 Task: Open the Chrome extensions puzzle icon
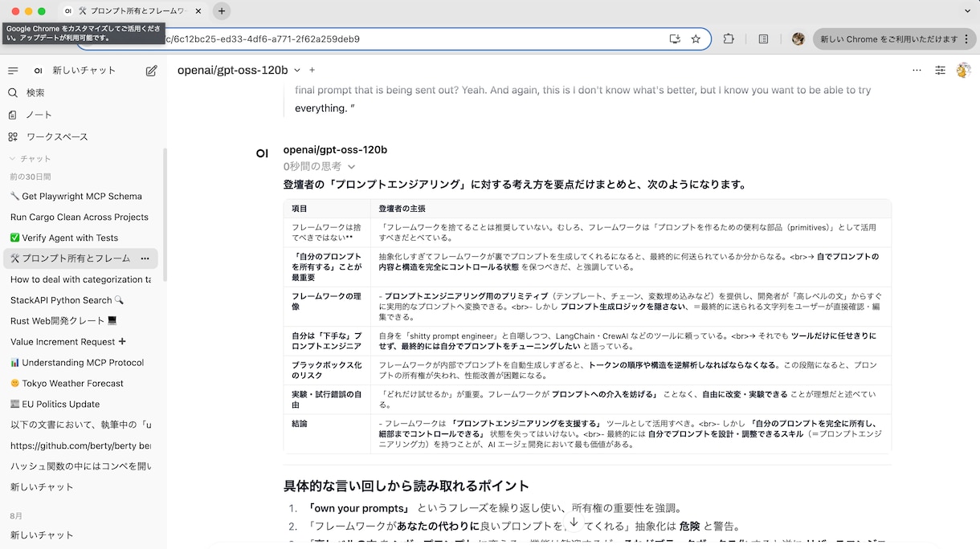(x=729, y=39)
